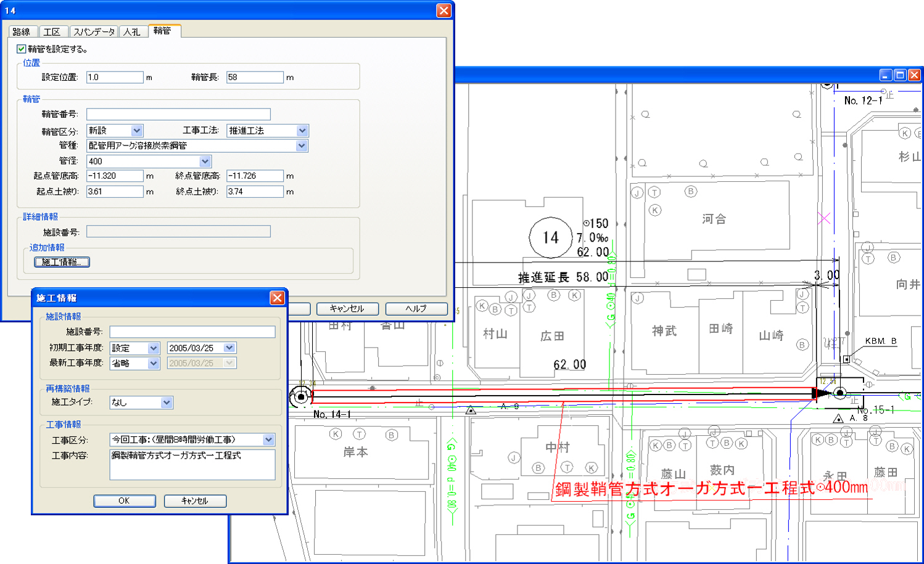924x564 pixels.
Task: Open the 管種 pipe type dropdown
Action: pos(301,146)
